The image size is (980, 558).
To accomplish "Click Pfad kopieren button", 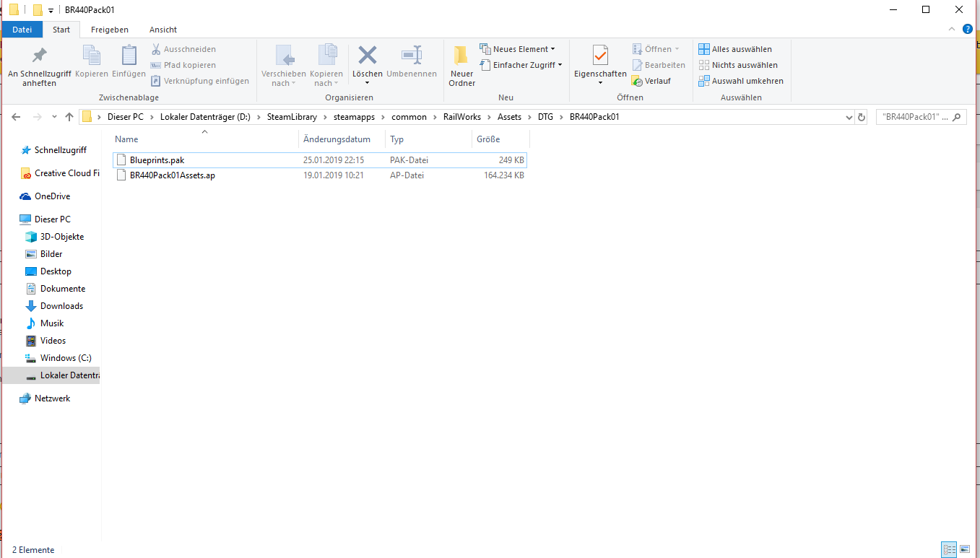I will tap(184, 65).
